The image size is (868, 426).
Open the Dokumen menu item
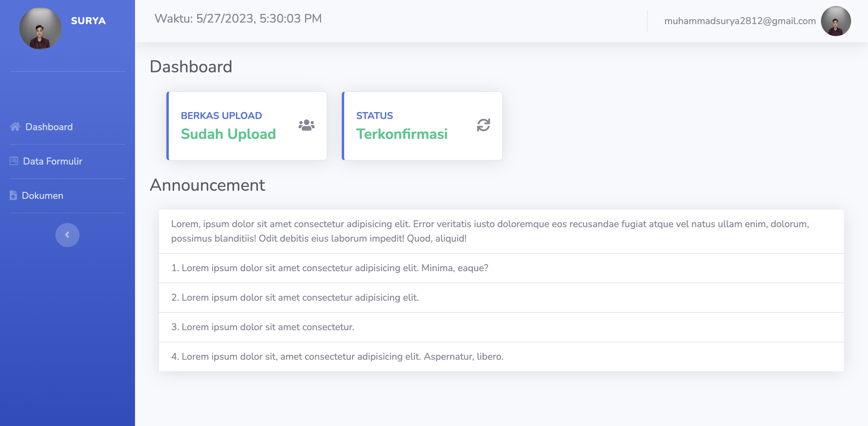(x=42, y=196)
